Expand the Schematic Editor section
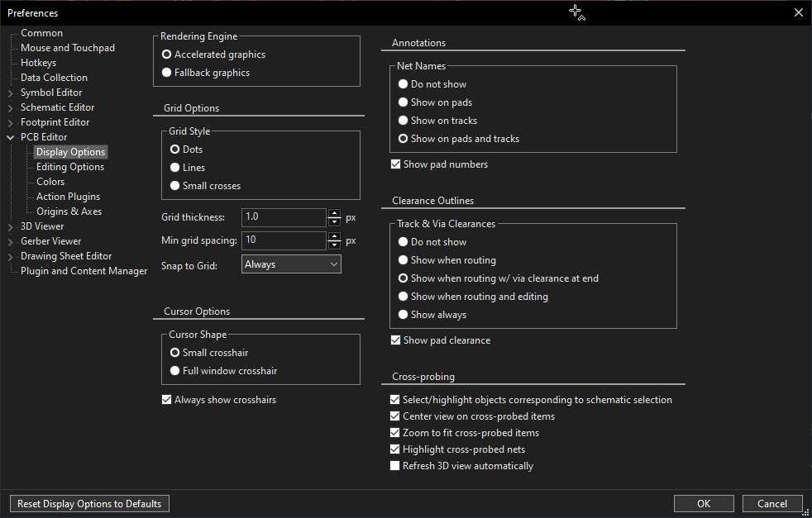This screenshot has height=518, width=812. tap(11, 107)
